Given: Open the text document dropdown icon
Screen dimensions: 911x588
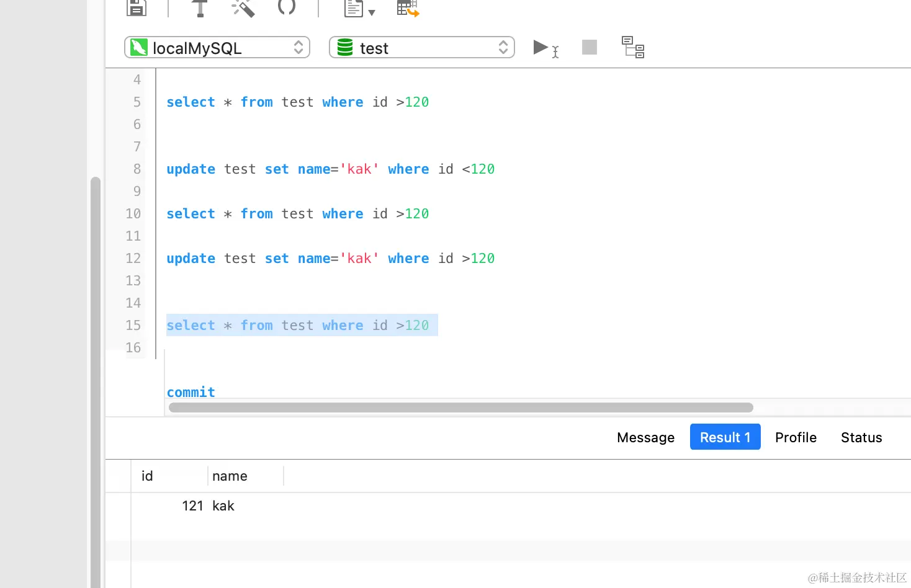Looking at the screenshot, I should (x=359, y=9).
